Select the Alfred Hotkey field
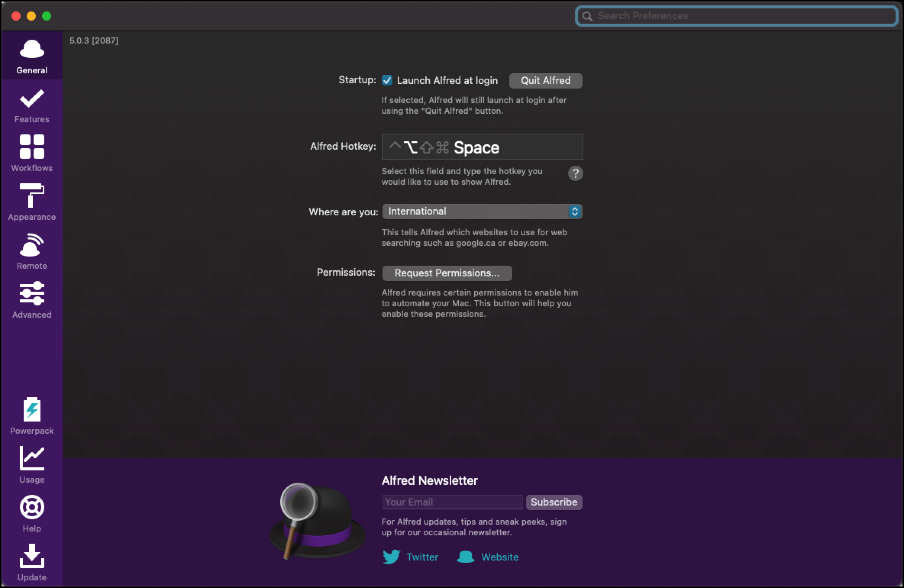The height and width of the screenshot is (588, 904). point(482,147)
